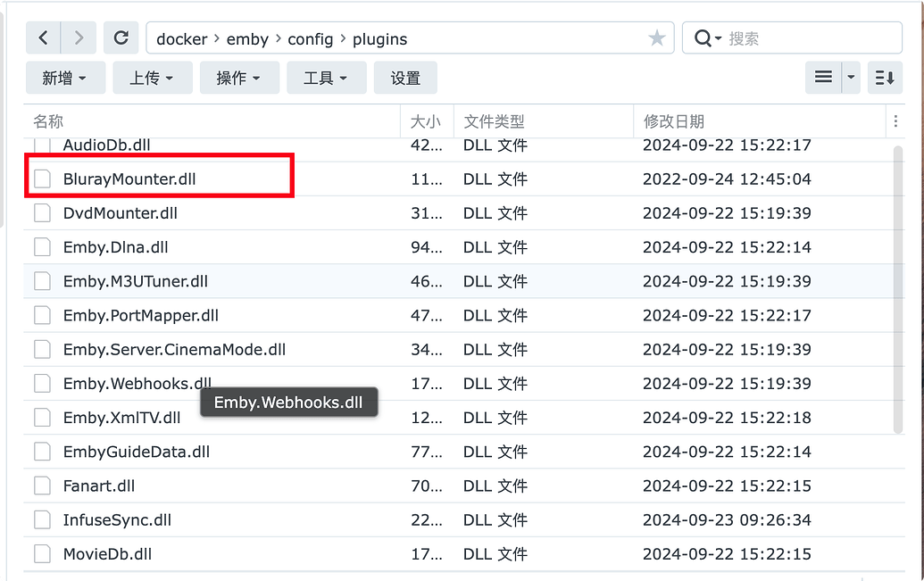Image resolution: width=924 pixels, height=581 pixels.
Task: Click the file name InfuseSync.dll
Action: tap(117, 521)
